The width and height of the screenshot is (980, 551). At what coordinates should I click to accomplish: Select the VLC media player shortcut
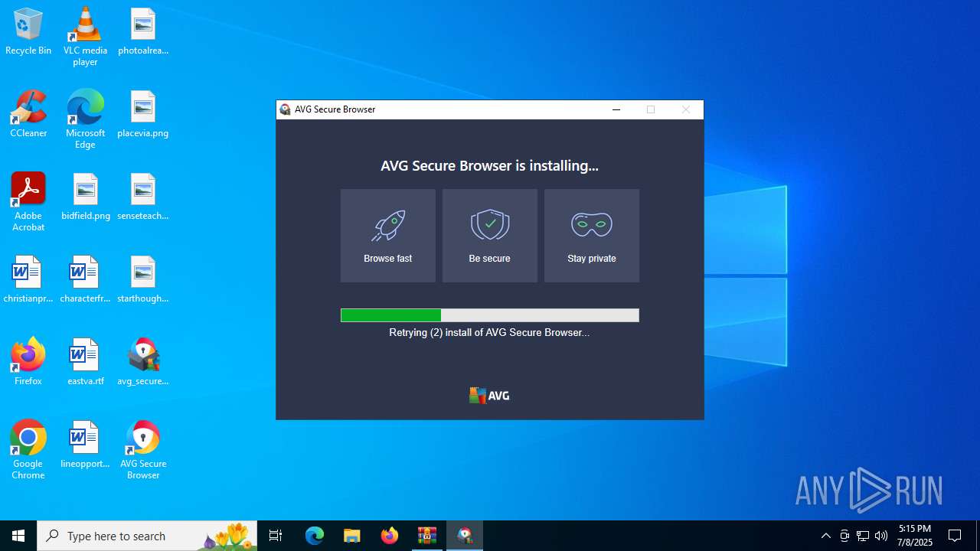[x=85, y=37]
